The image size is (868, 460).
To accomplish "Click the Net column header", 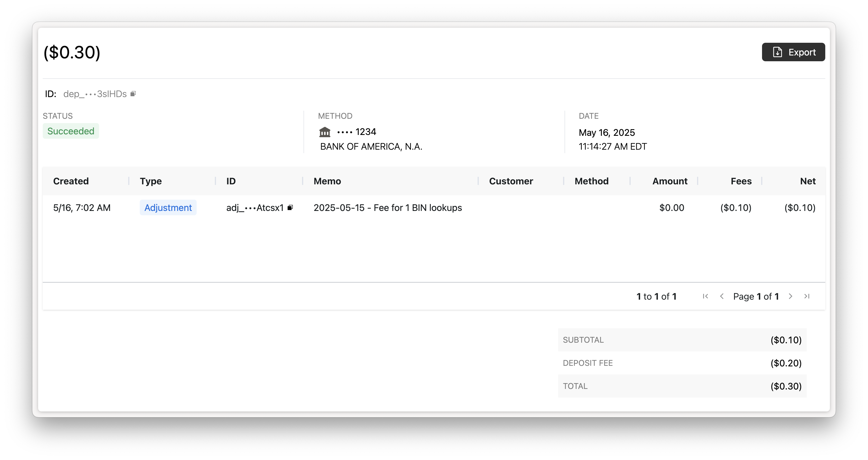I will point(808,181).
